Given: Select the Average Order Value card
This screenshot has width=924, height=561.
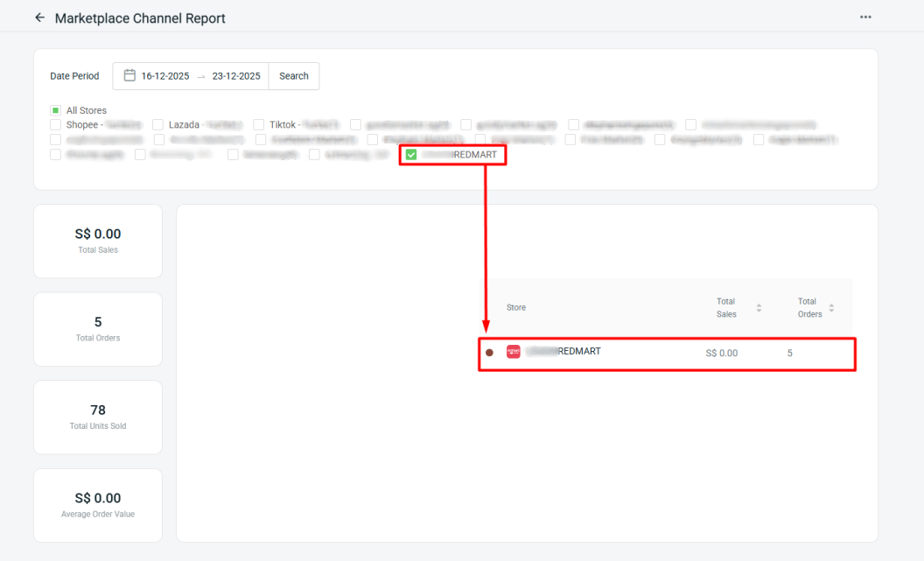Looking at the screenshot, I should pyautogui.click(x=98, y=505).
